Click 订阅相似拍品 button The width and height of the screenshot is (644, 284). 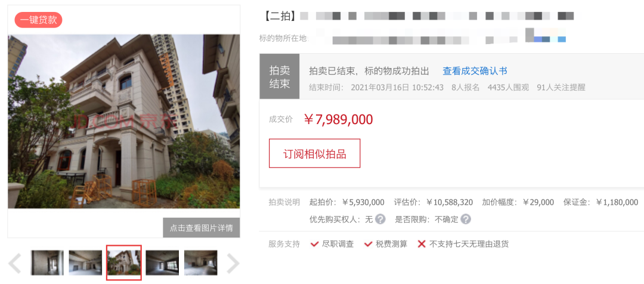pos(315,153)
